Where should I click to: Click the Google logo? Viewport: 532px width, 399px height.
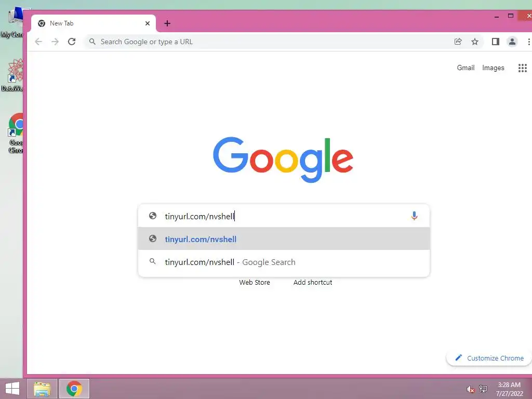(283, 159)
